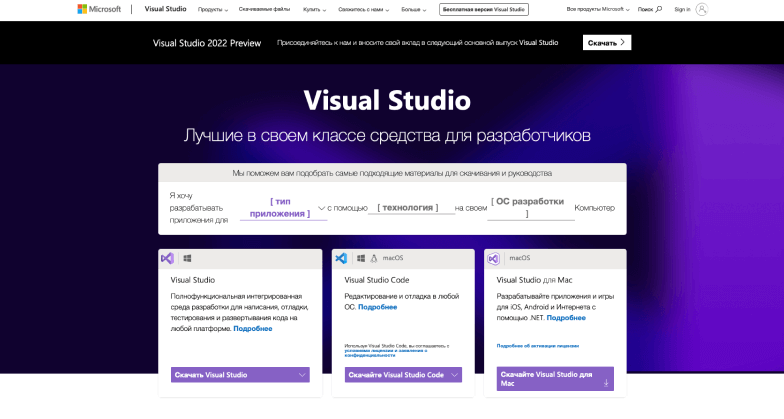Click the Windows icon in Visual Studio card header
Viewport: 784px width, 419px height.
(x=188, y=258)
